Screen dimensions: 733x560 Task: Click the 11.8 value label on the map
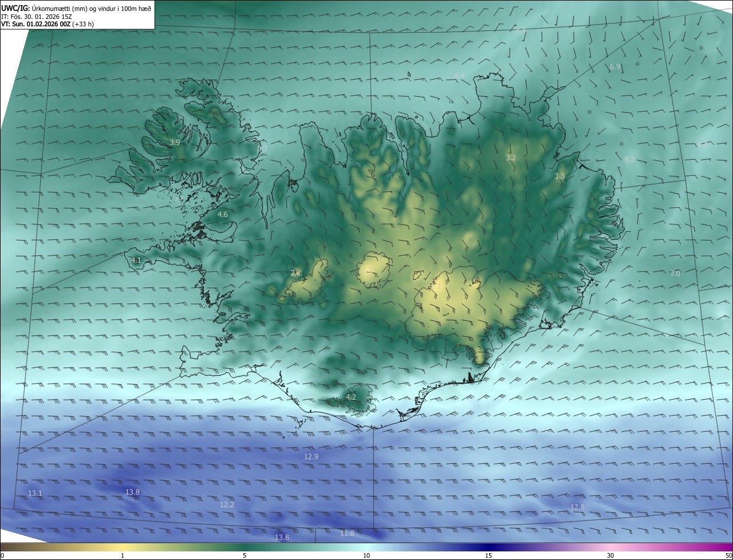click(x=347, y=533)
